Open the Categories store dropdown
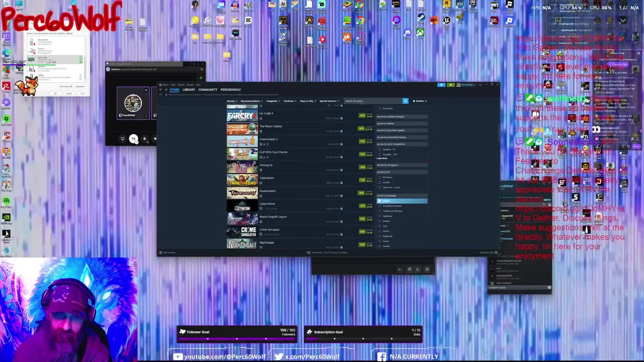Image resolution: width=644 pixels, height=362 pixels. coord(273,101)
